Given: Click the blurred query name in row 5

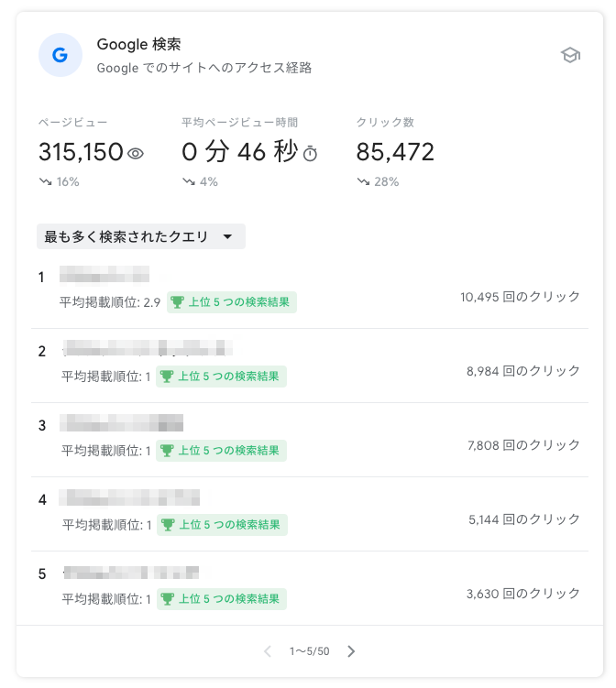Looking at the screenshot, I should (x=131, y=573).
